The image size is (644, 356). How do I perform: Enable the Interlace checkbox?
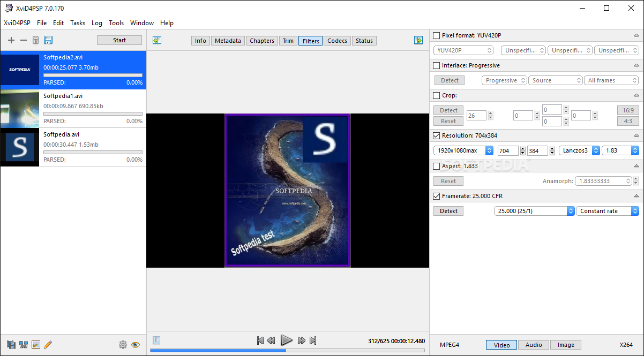437,65
